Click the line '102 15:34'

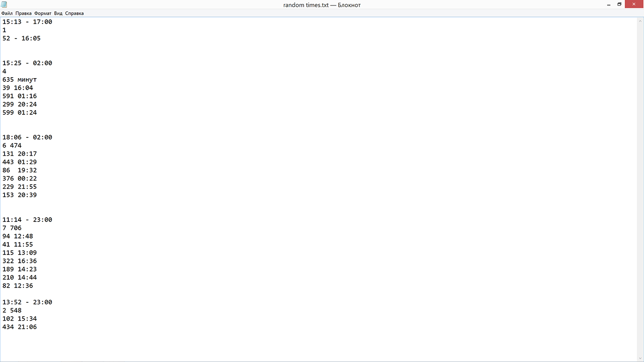19,319
